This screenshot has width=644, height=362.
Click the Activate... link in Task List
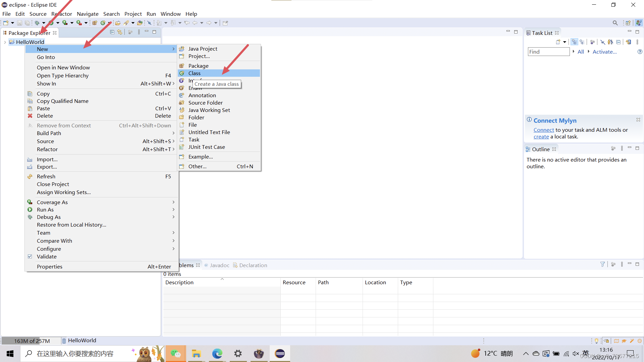coord(604,52)
